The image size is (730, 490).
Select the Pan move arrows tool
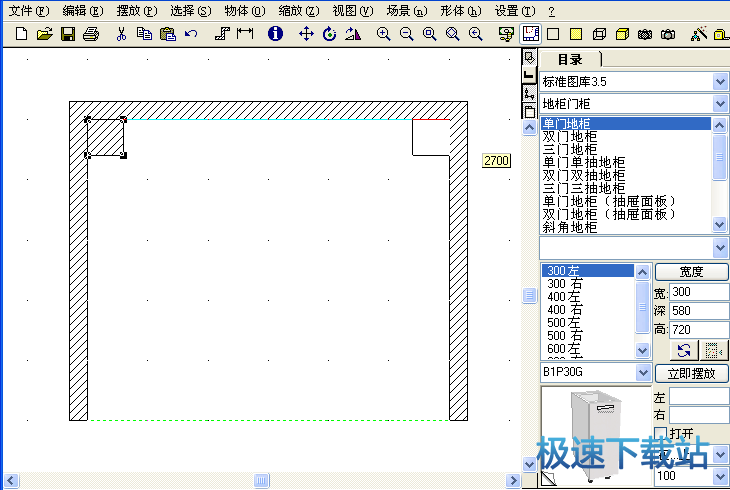click(x=307, y=34)
